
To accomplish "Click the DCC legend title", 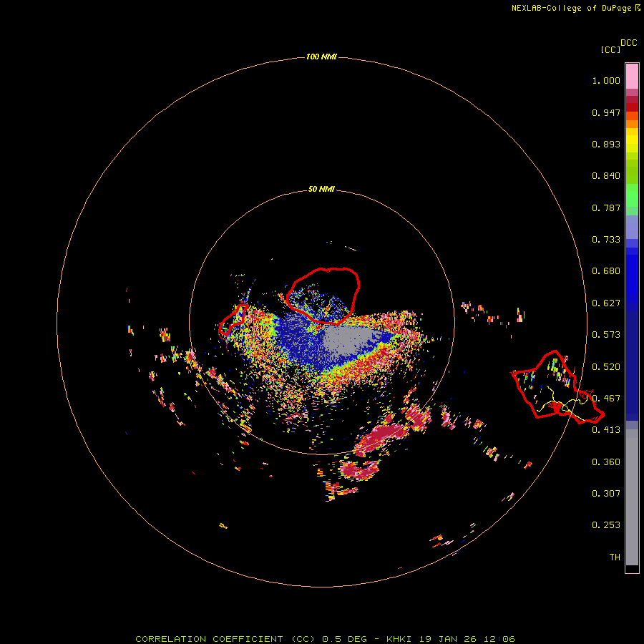I will click(628, 43).
